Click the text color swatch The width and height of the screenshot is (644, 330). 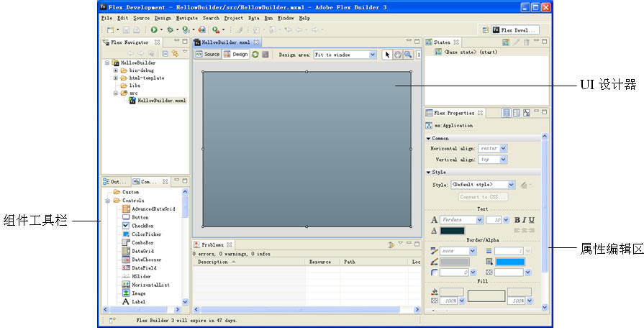[452, 231]
